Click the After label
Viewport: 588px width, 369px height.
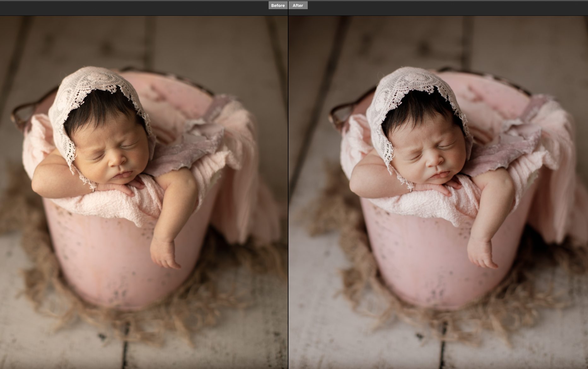298,5
